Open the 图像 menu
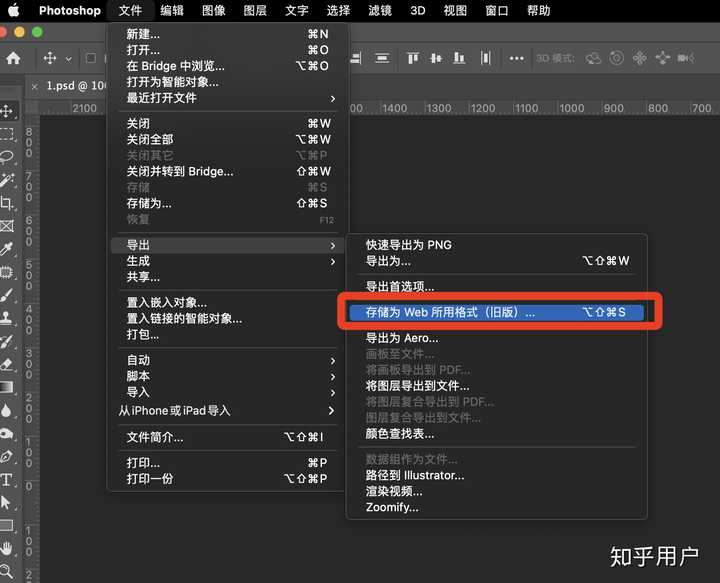The height and width of the screenshot is (583, 720). pyautogui.click(x=214, y=10)
